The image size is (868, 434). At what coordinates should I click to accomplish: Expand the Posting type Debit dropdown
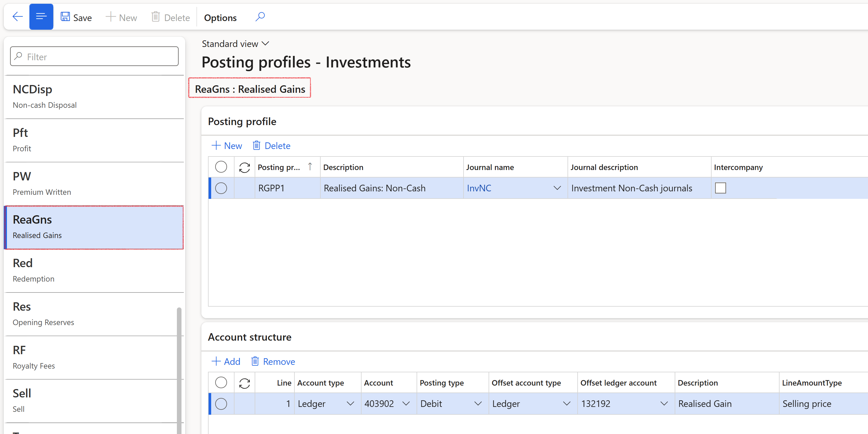click(478, 404)
